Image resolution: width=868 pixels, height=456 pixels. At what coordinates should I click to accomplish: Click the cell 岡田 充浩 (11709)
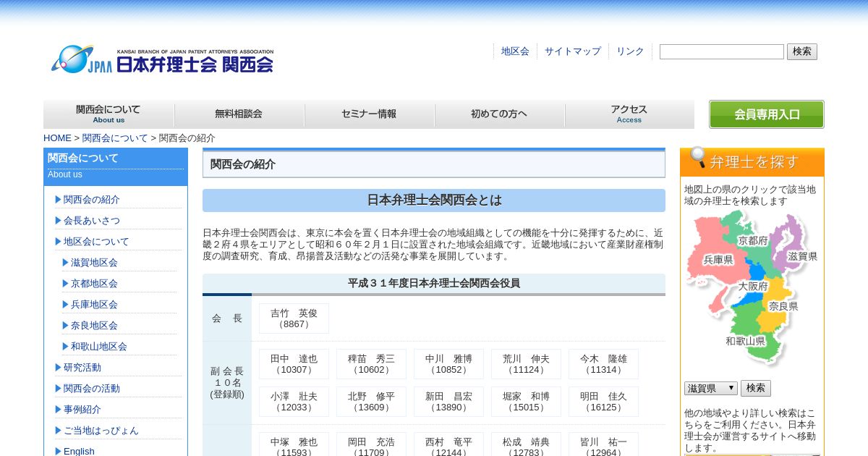click(x=371, y=444)
